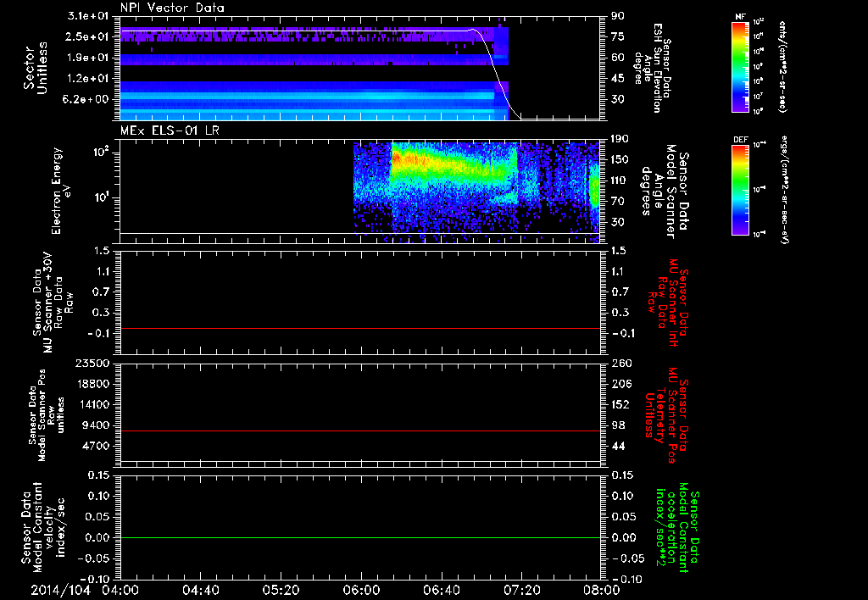Click the '110' scanner angle tick label
This screenshot has height=600, width=868.
[x=620, y=181]
